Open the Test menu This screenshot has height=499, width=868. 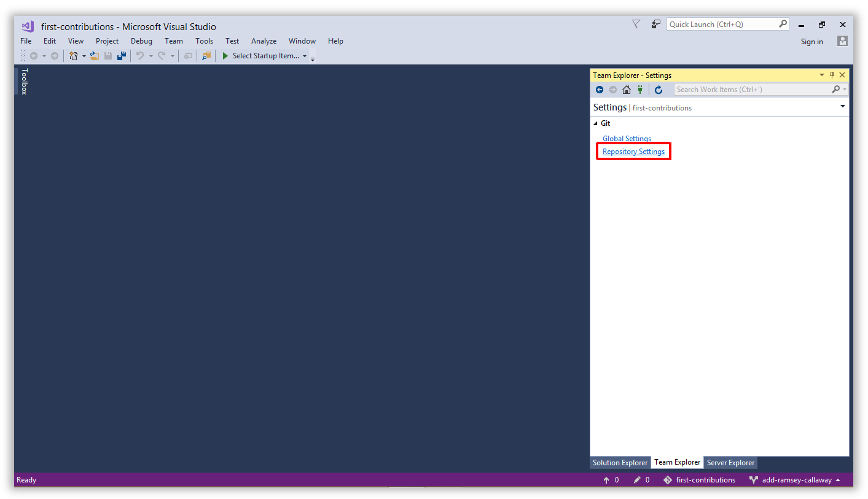pyautogui.click(x=232, y=41)
